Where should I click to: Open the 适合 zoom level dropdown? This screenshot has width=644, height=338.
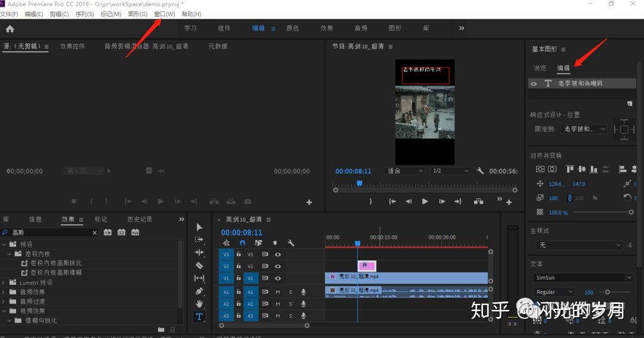tap(404, 171)
